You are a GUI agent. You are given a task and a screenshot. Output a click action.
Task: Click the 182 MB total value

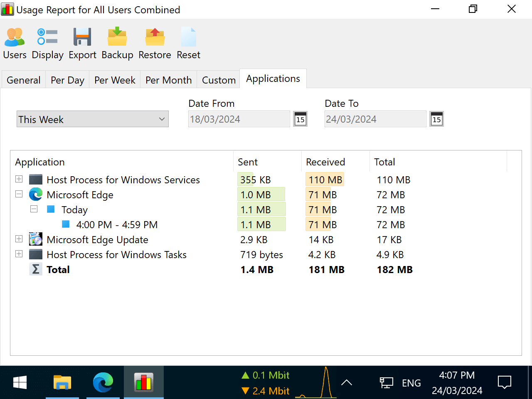pos(394,270)
